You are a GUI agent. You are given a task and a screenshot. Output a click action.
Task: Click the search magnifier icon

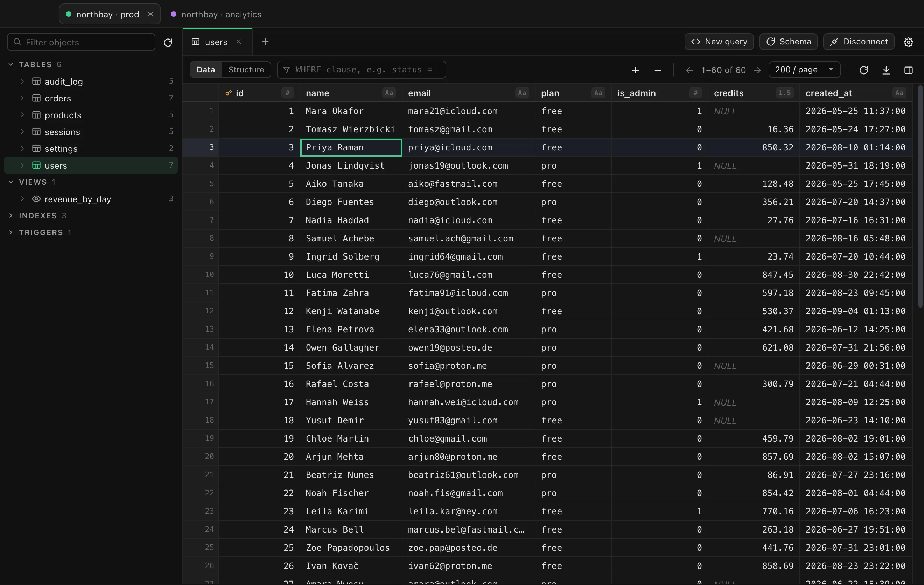pyautogui.click(x=17, y=42)
